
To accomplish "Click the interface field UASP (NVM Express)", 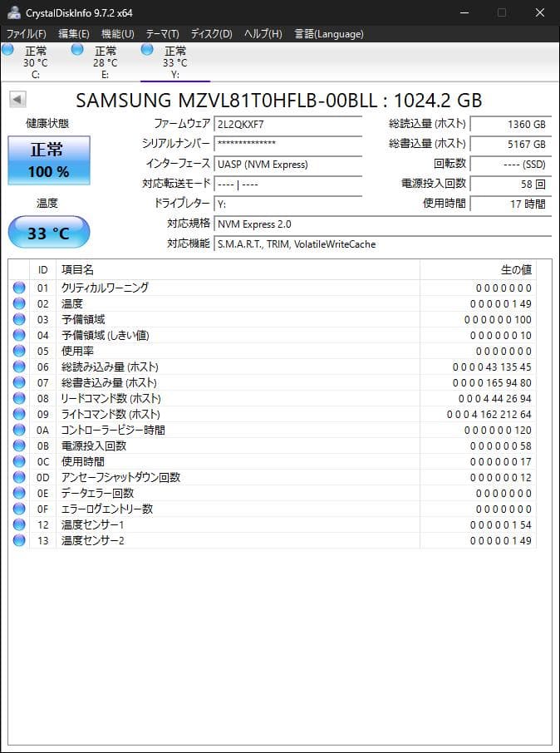I will pyautogui.click(x=287, y=165).
